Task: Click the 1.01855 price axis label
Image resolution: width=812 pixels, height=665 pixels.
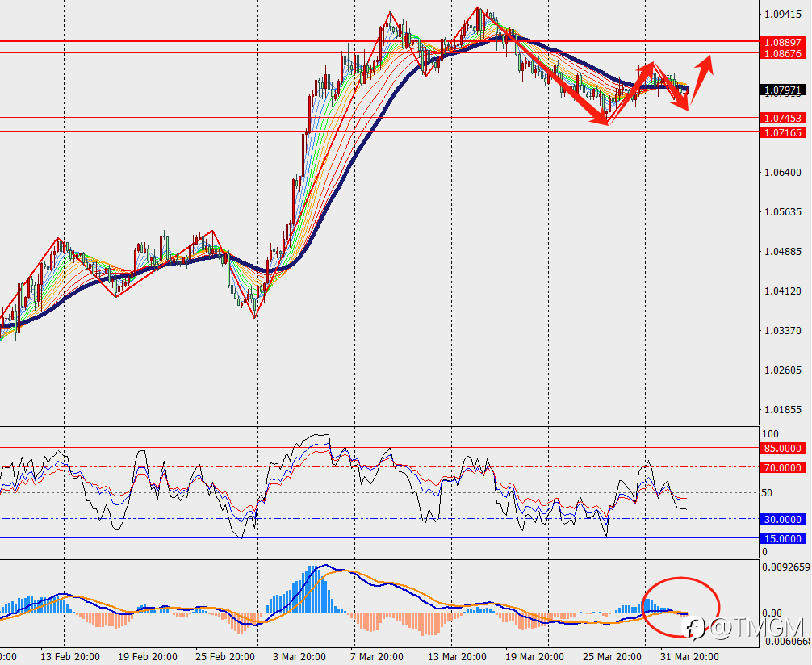Action: click(783, 410)
